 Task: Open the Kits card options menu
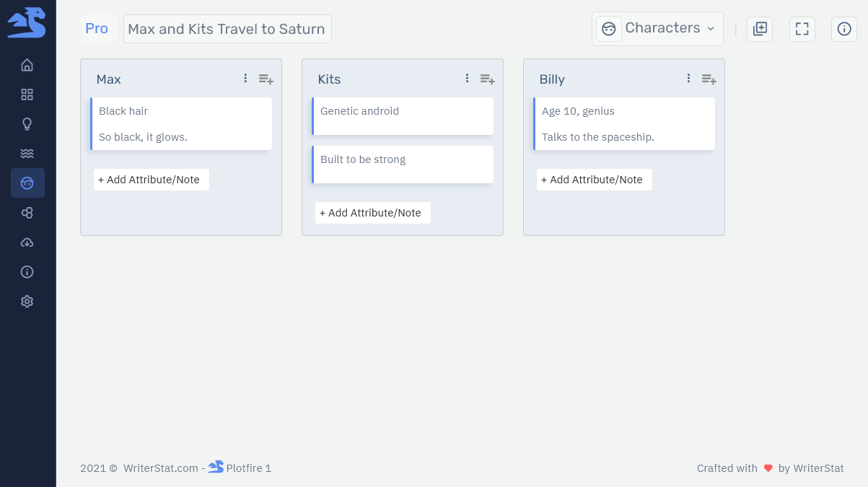coord(467,78)
